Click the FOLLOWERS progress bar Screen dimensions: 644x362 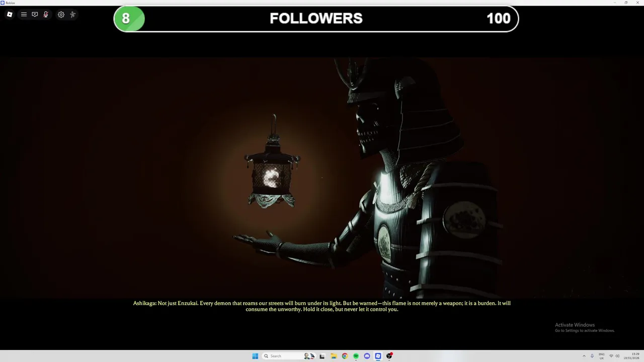pyautogui.click(x=316, y=19)
